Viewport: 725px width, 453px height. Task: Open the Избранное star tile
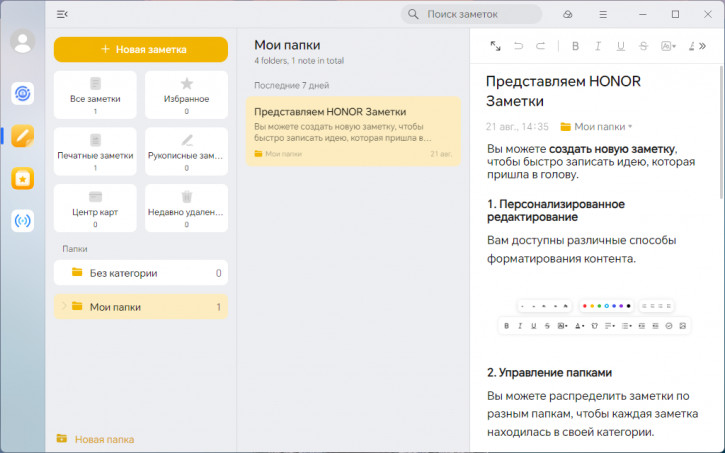click(186, 95)
